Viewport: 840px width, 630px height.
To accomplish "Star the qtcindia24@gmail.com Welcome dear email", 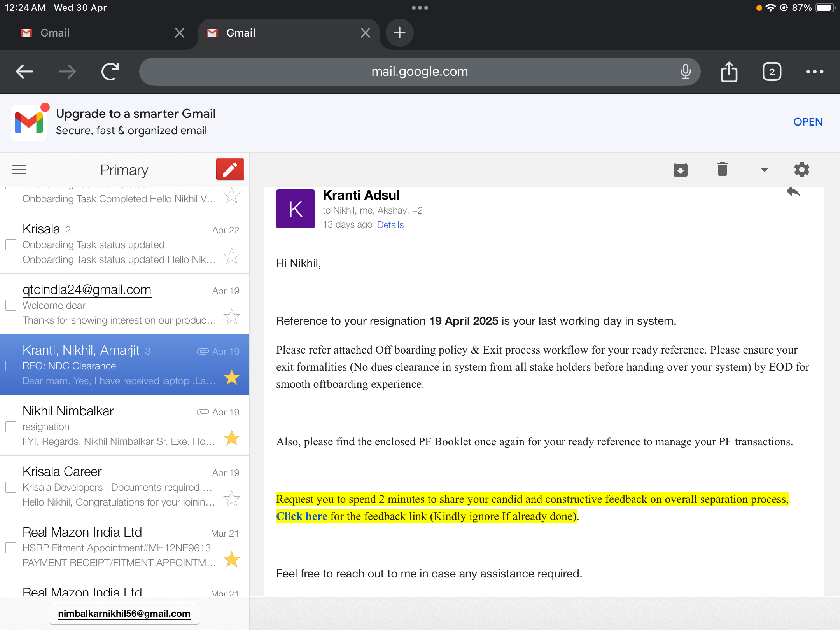I will click(x=232, y=317).
